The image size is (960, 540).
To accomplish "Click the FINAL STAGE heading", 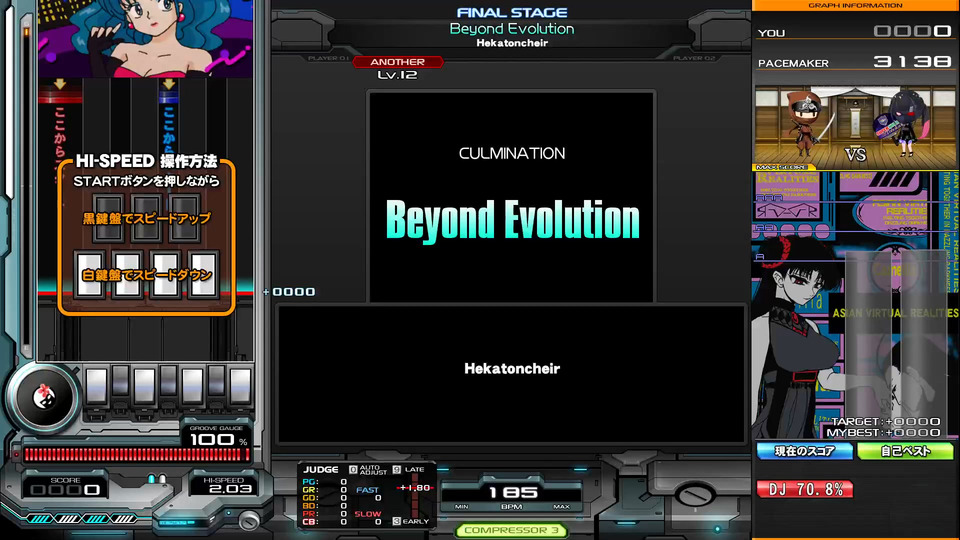I will click(x=512, y=12).
